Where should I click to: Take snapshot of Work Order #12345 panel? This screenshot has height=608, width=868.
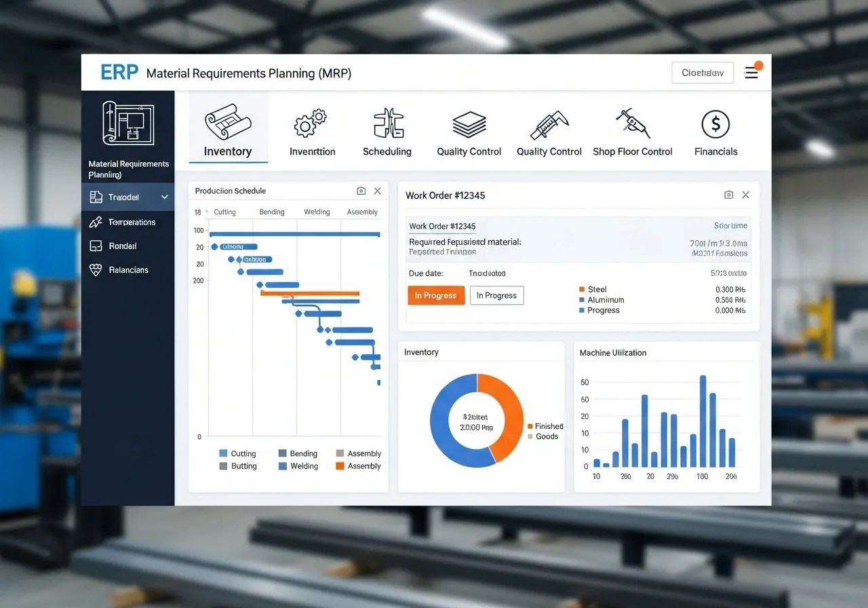pyautogui.click(x=728, y=195)
